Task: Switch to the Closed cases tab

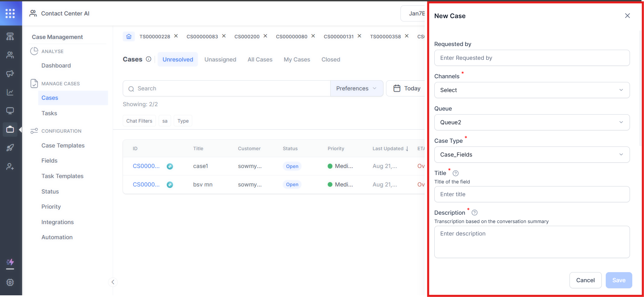Action: (x=330, y=59)
